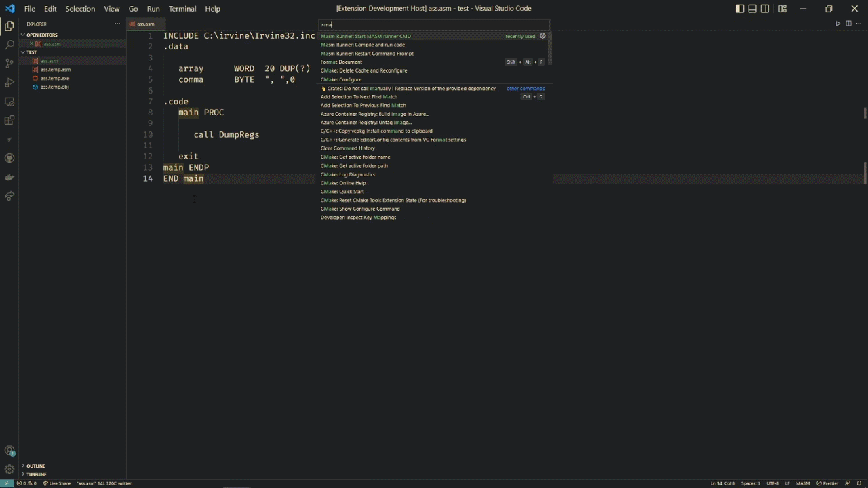
Task: Click Prettier status bar item
Action: 827,483
